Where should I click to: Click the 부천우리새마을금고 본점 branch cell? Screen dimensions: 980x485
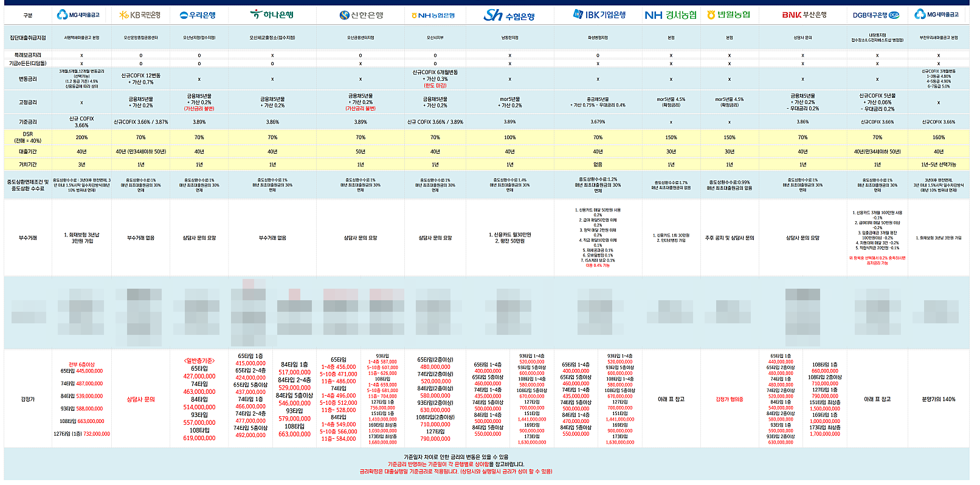tap(938, 38)
